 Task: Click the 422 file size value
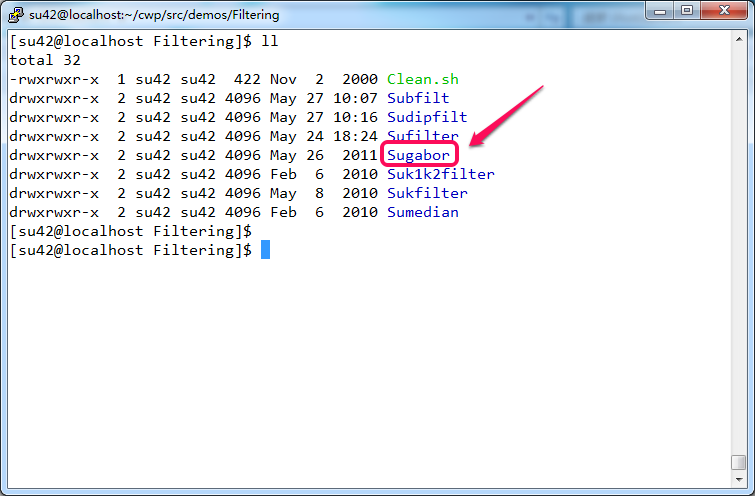pos(247,79)
